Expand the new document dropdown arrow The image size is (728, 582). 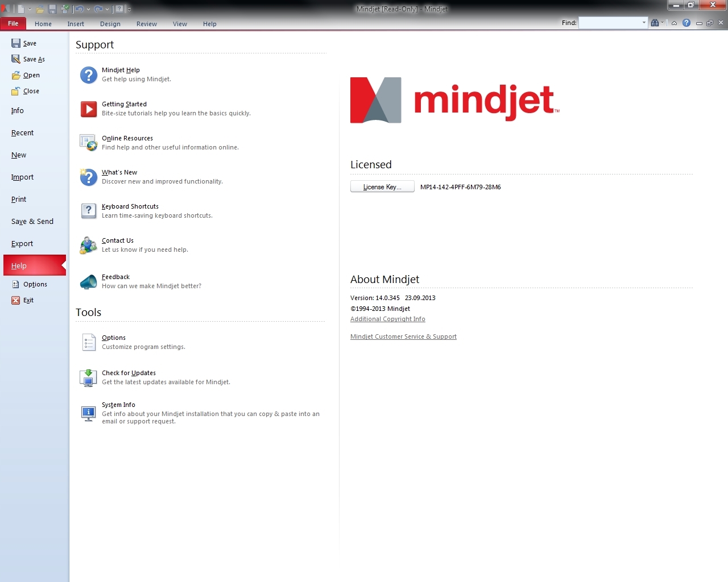30,9
